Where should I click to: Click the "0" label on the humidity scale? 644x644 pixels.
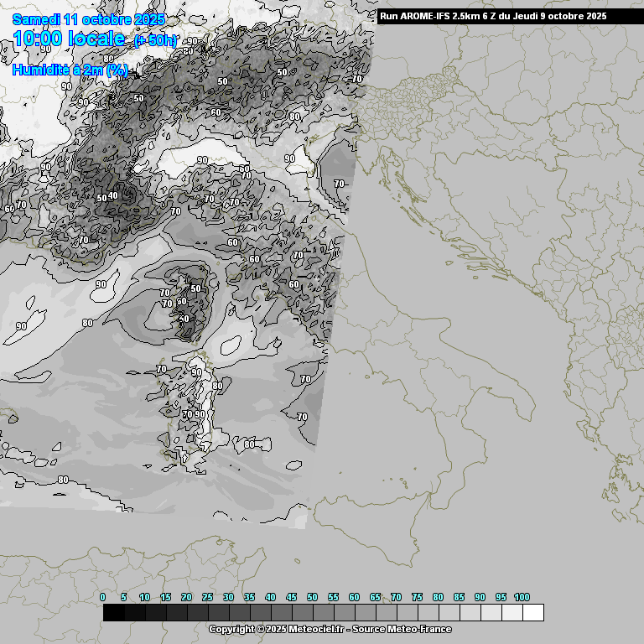(x=102, y=597)
